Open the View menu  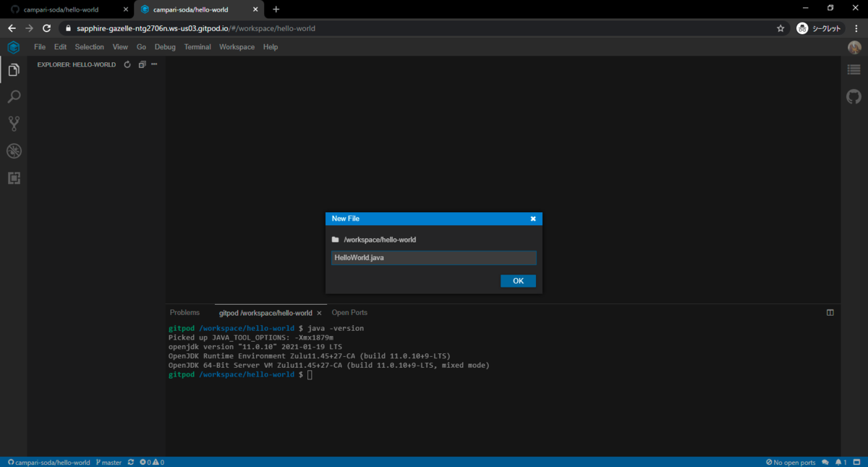pyautogui.click(x=120, y=47)
